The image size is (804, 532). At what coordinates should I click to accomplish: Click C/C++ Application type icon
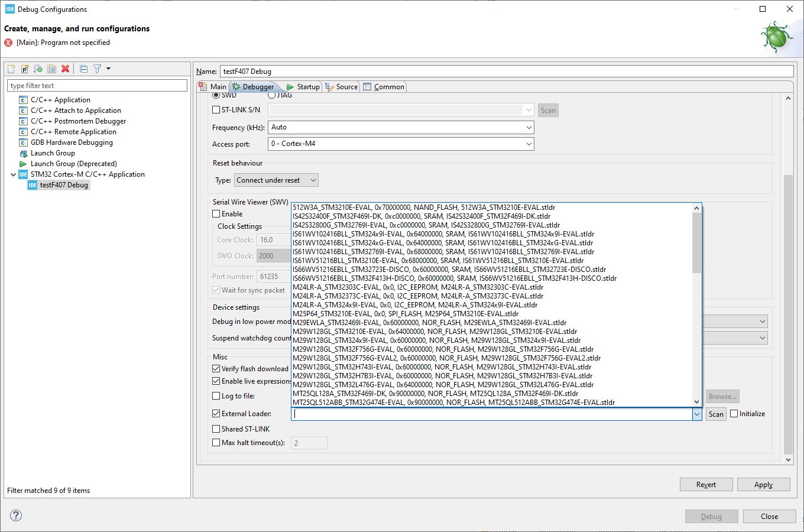pyautogui.click(x=23, y=100)
